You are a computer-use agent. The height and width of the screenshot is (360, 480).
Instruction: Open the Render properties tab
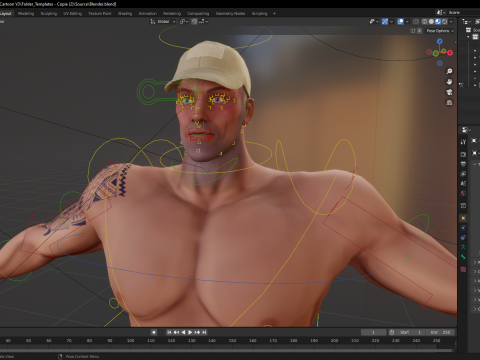pyautogui.click(x=463, y=154)
